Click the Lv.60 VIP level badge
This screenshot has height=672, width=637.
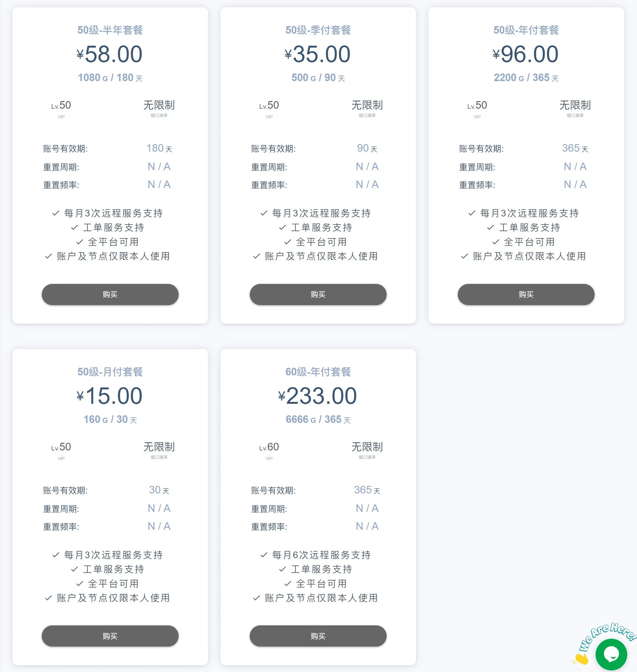(x=269, y=450)
